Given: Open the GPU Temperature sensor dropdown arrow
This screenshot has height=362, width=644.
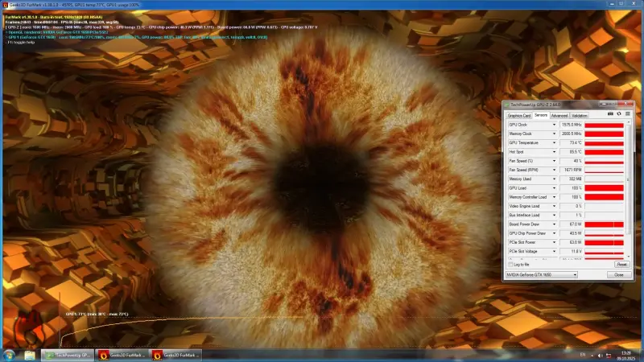Looking at the screenshot, I should point(554,142).
